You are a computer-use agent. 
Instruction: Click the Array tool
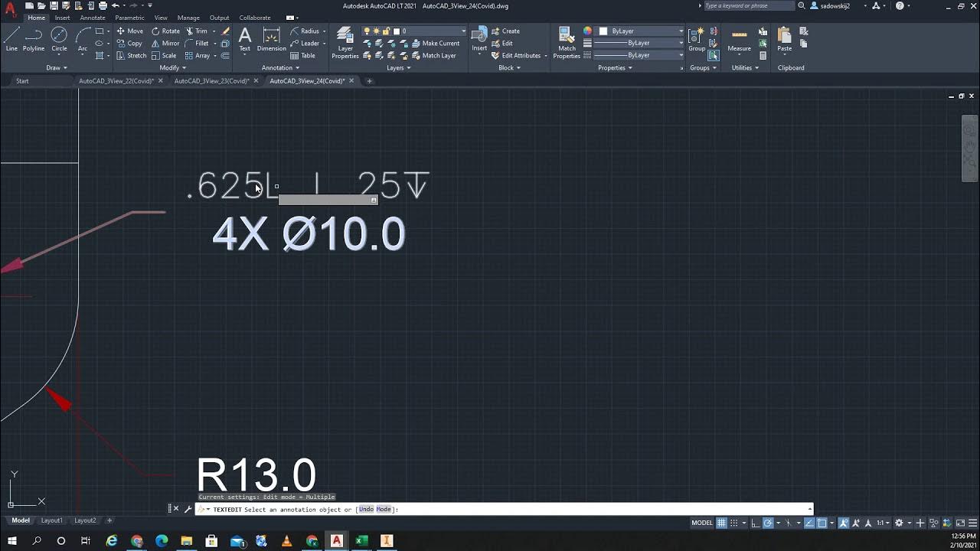click(198, 56)
